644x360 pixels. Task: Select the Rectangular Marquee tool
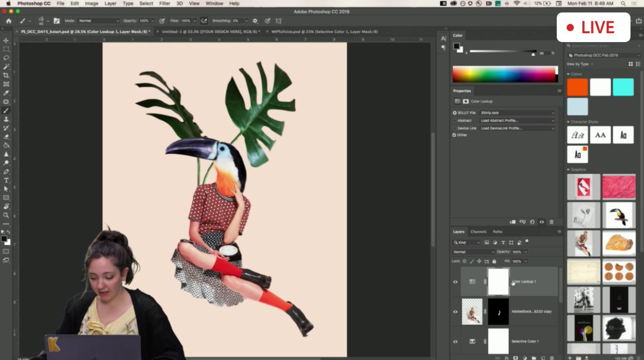pyautogui.click(x=6, y=49)
